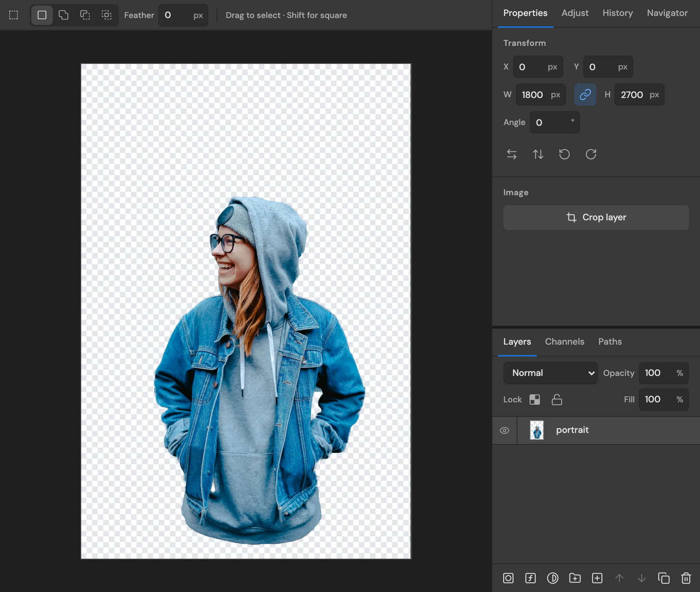Click the Y position field

(608, 67)
